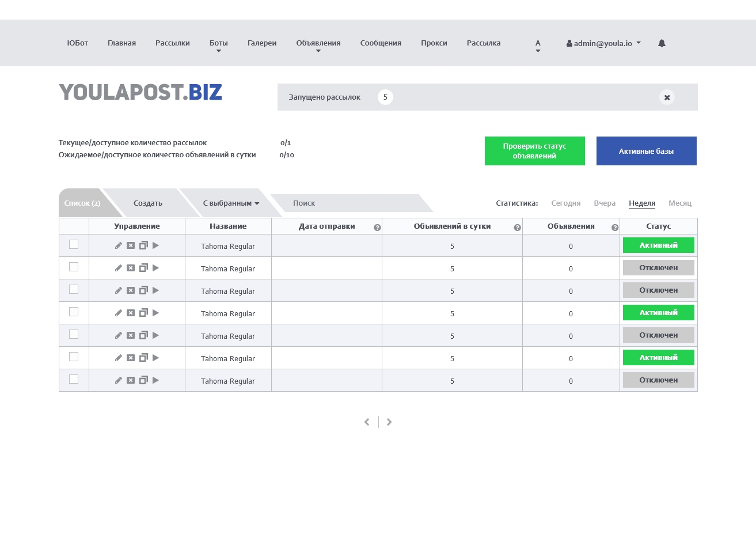Click the pencil edit icon in last row
Viewport: 756px width, 545px height.
pos(118,380)
